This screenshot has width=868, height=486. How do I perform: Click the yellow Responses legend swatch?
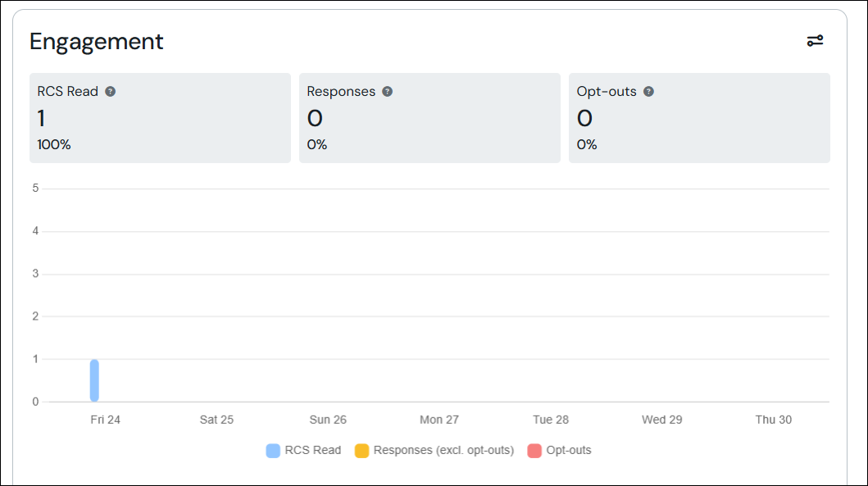coord(362,451)
